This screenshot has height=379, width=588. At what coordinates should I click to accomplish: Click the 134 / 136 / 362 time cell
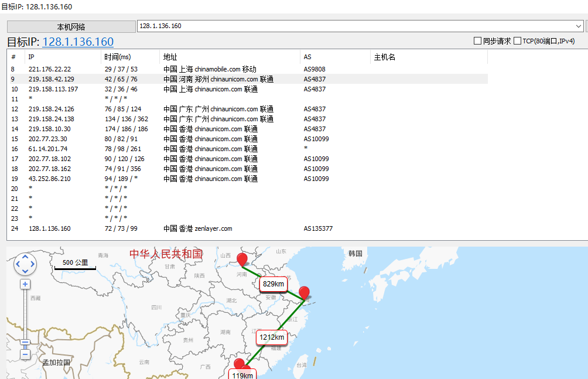[x=127, y=119]
